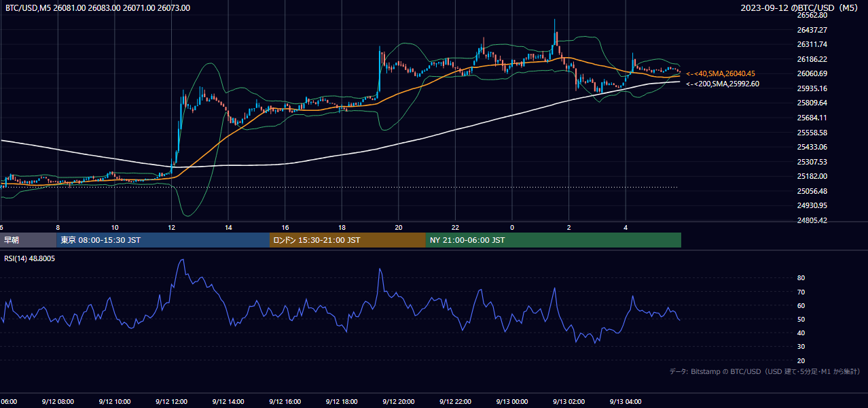Click the 9/12 16:00 time axis label
Image resolution: width=868 pixels, height=408 pixels.
coord(285,402)
